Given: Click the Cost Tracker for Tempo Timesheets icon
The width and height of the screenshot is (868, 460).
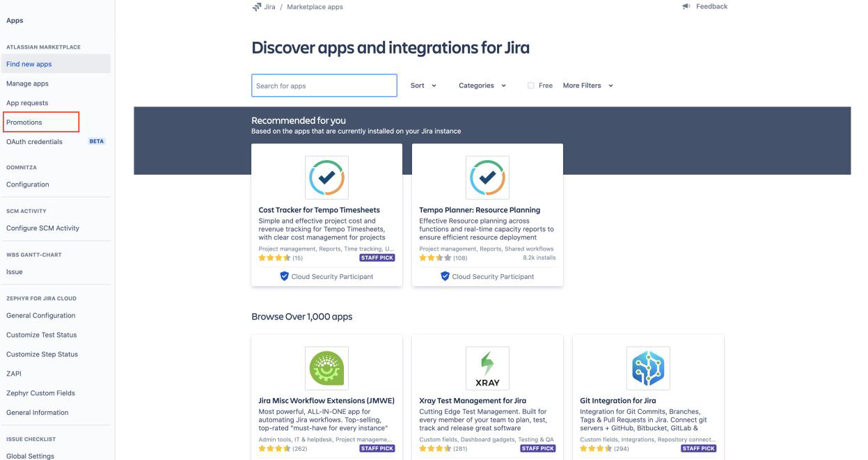Looking at the screenshot, I should pos(326,177).
